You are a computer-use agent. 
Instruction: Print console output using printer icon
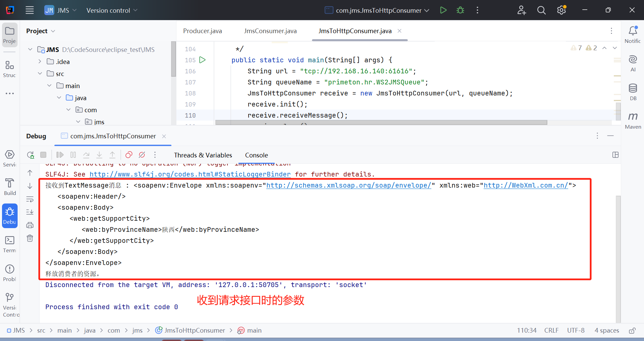tap(30, 225)
